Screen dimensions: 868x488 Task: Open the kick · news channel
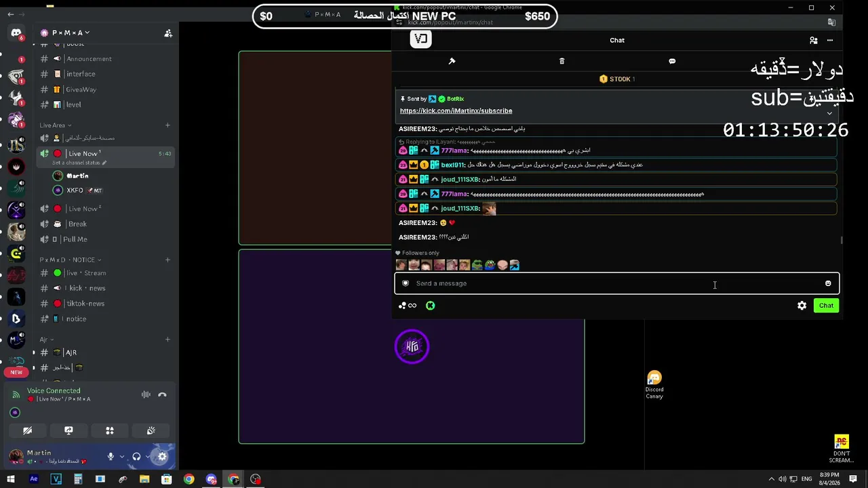coord(105,288)
